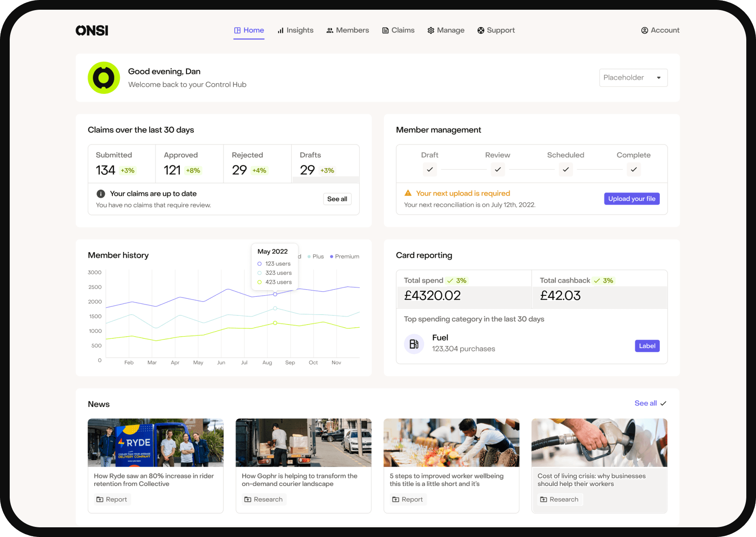Image resolution: width=756 pixels, height=537 pixels.
Task: Click the green line's May 2022 data point
Action: point(275,323)
